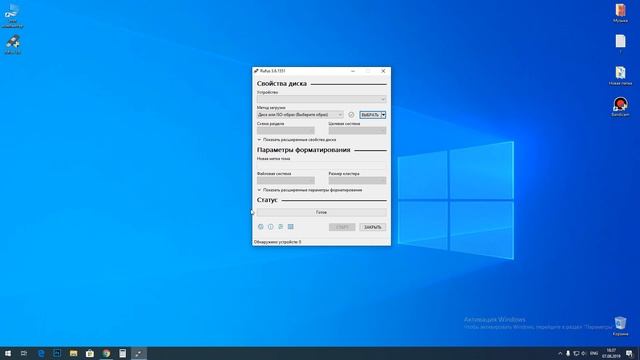This screenshot has width=640, height=360.
Task: Expand Показать расширенные свойства диска
Action: [x=297, y=140]
